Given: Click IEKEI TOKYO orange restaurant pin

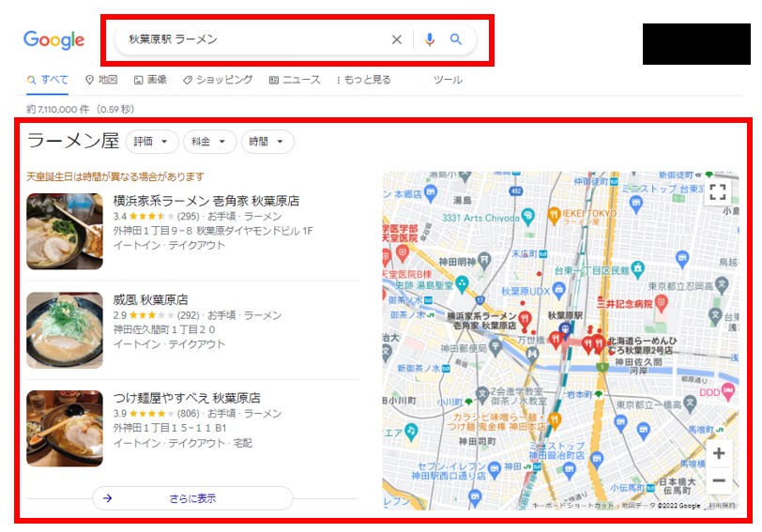Looking at the screenshot, I should pyautogui.click(x=554, y=215).
